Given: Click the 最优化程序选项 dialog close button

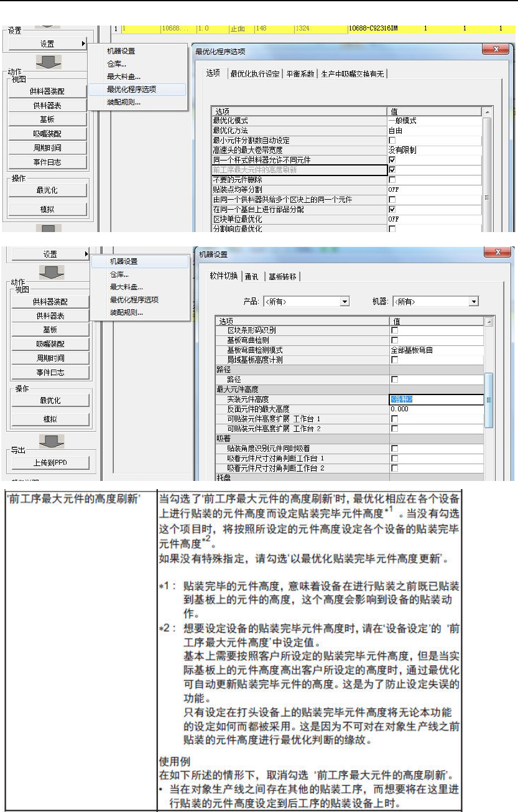Looking at the screenshot, I should [496, 50].
